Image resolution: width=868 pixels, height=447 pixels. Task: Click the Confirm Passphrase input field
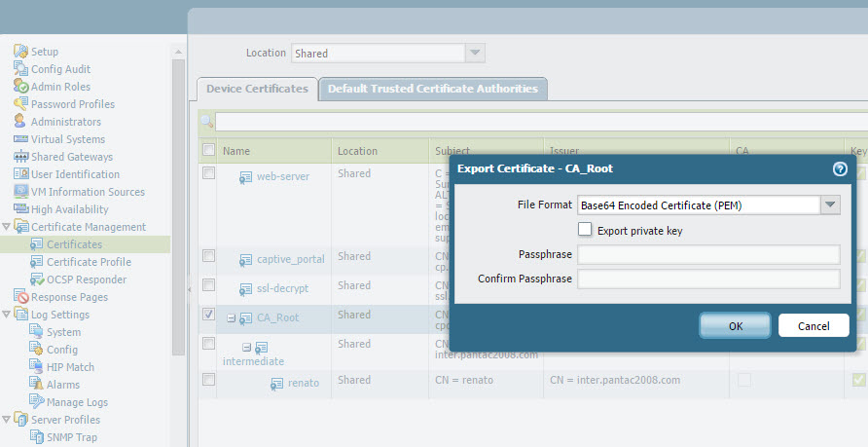coord(707,279)
